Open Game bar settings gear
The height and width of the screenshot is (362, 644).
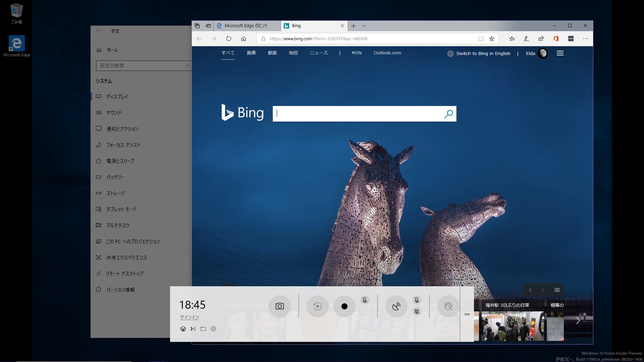[213, 329]
